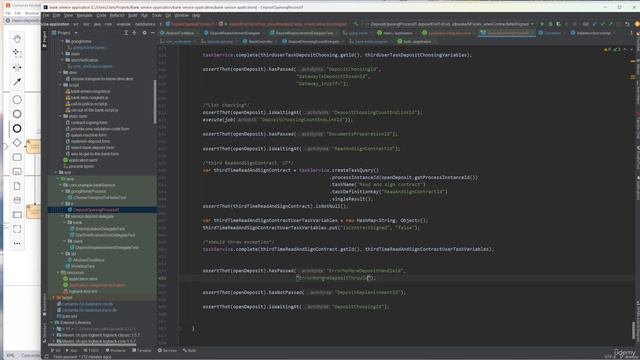Switch to DepositReplenishmentDelegateTest editor tab
640x360 pixels.
point(304,33)
